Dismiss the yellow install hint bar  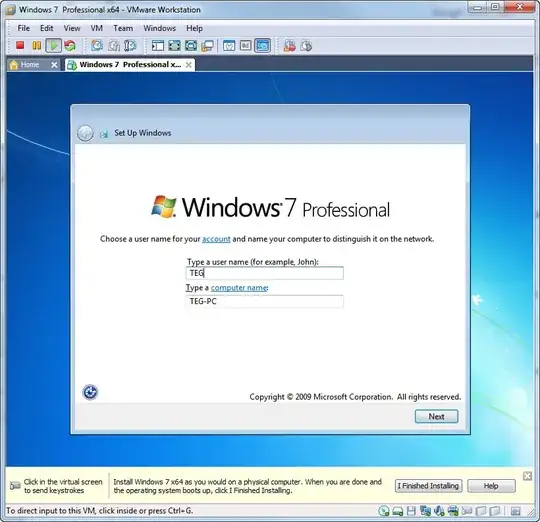pos(527,476)
